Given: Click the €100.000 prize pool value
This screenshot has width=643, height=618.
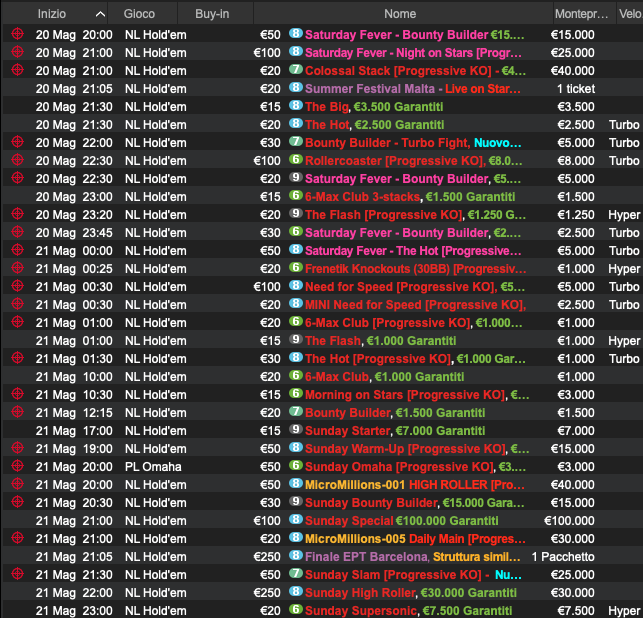Looking at the screenshot, I should point(569,521).
